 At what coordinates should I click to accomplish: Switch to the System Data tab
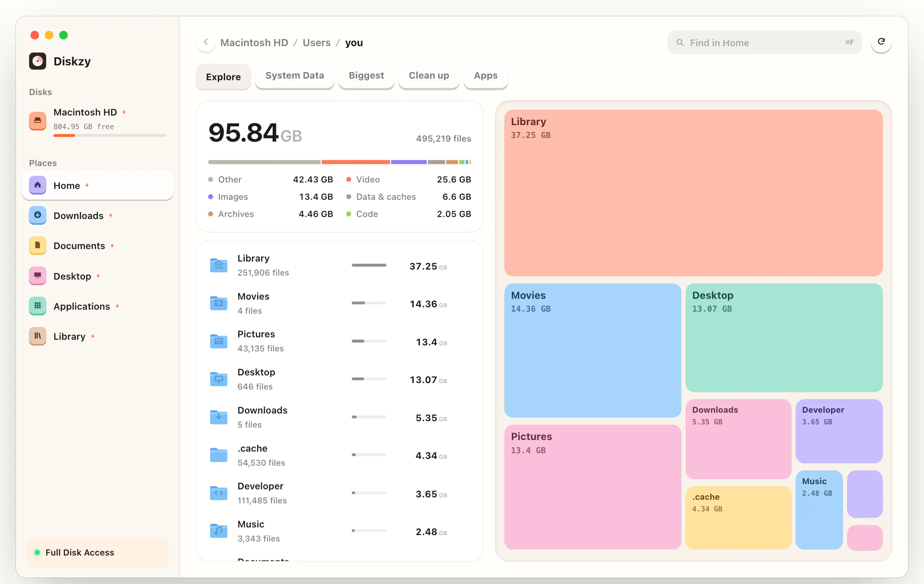(295, 75)
